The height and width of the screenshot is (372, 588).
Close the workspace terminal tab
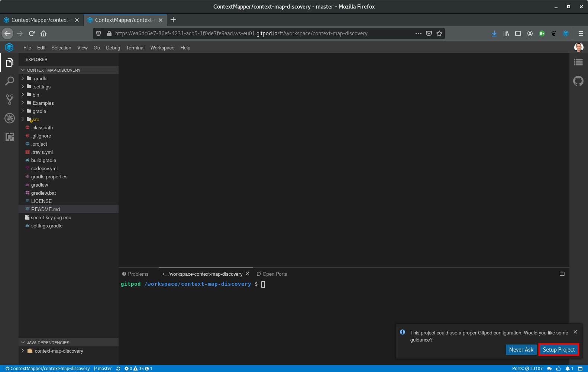click(248, 274)
